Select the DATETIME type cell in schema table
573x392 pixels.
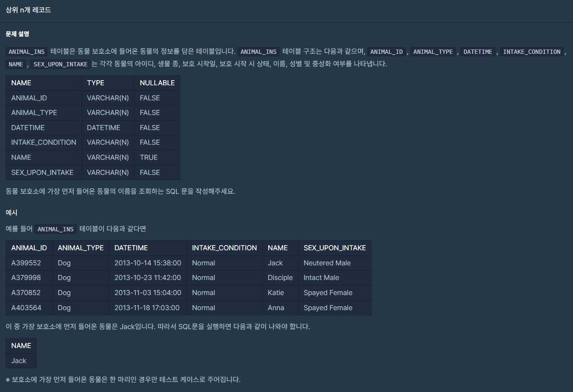click(x=103, y=128)
